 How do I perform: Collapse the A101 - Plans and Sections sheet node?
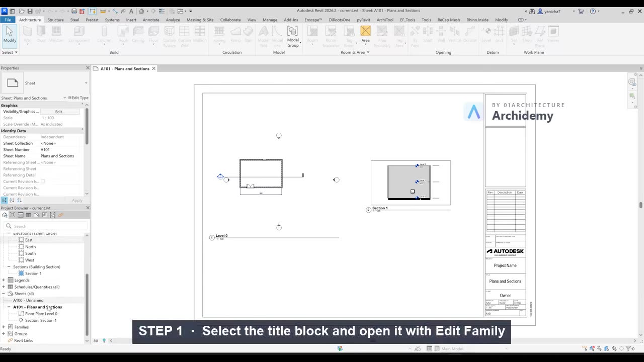pyautogui.click(x=9, y=307)
